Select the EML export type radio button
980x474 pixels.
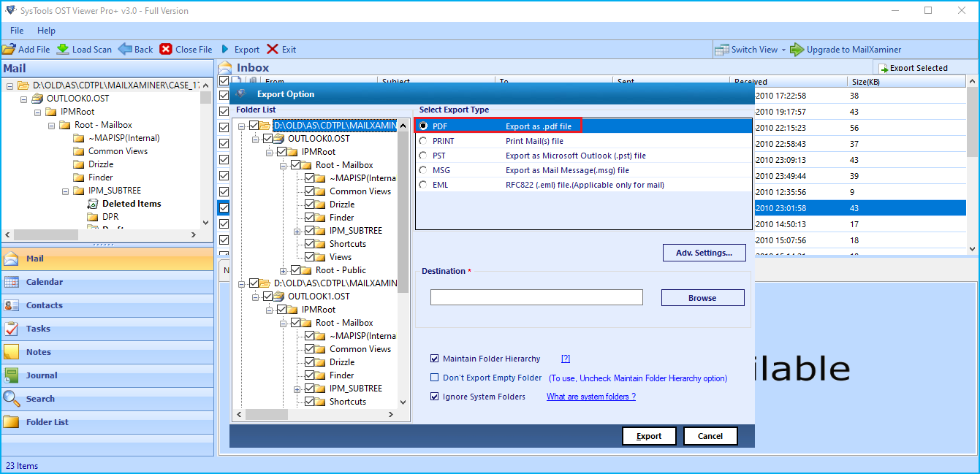coord(423,185)
